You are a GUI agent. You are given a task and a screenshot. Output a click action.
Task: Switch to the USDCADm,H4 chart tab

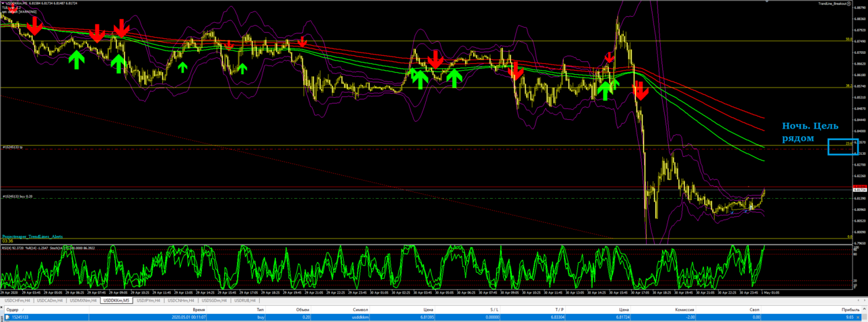tap(50, 300)
